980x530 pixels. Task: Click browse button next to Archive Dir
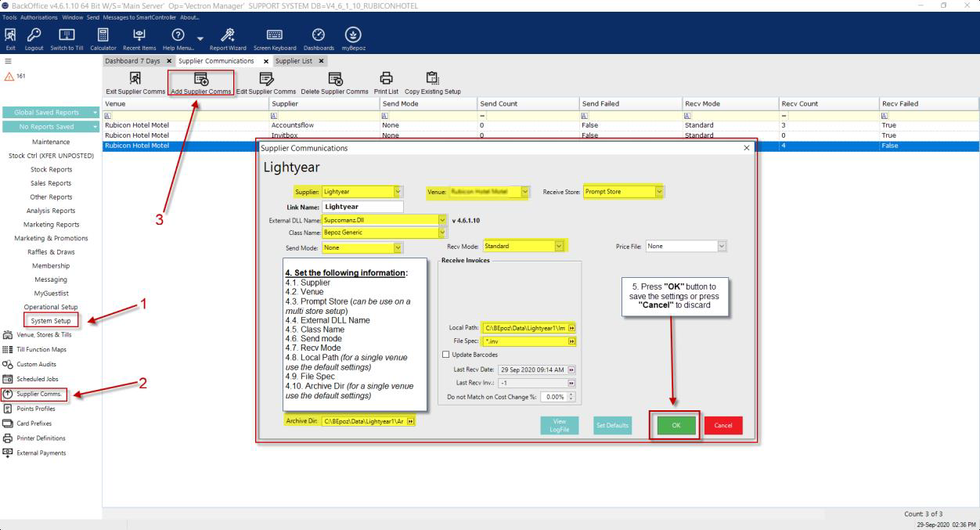[411, 421]
